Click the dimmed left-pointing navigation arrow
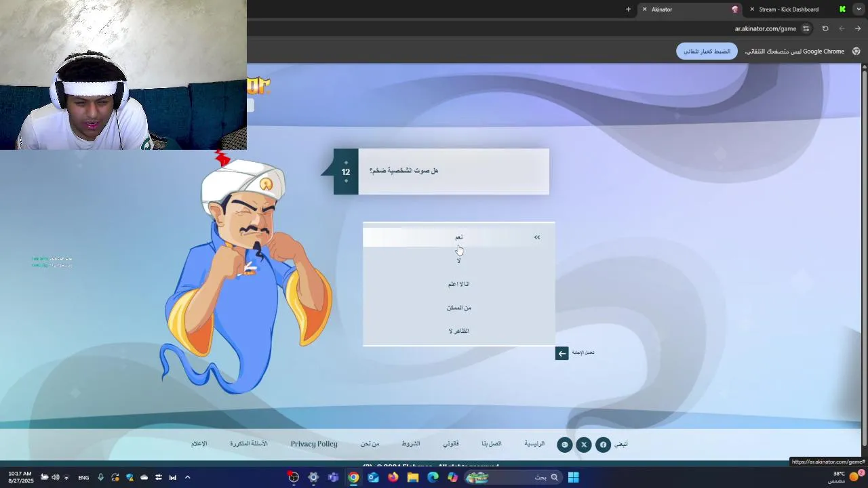The height and width of the screenshot is (488, 868). tap(842, 28)
